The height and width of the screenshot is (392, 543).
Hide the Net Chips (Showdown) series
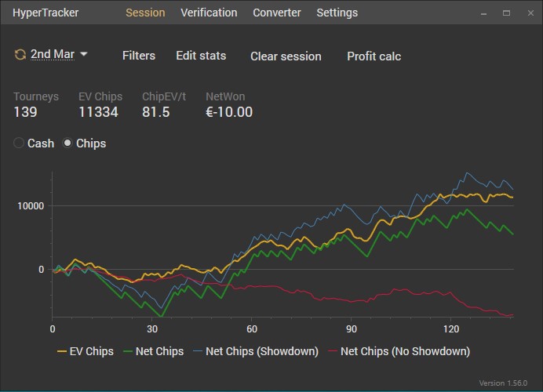(254, 351)
